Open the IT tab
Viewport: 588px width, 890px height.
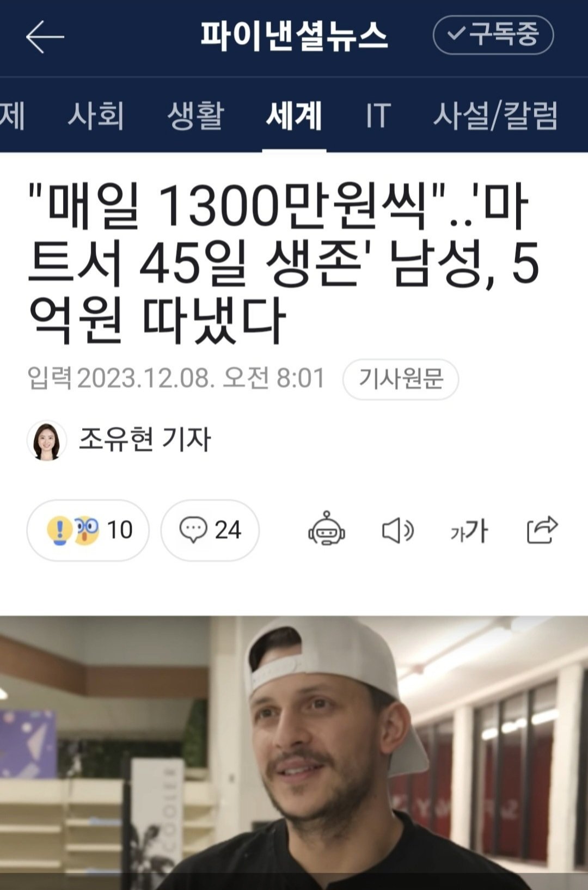click(378, 115)
